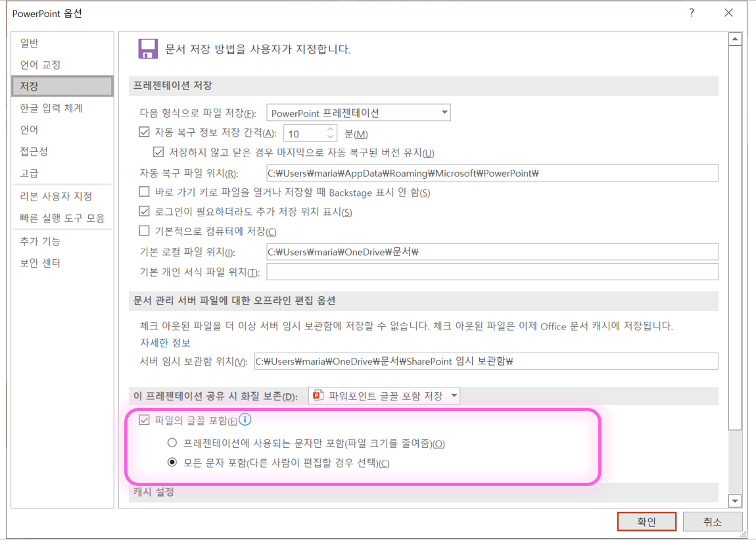Open 다음 형식으로 파일 저장 dropdown
756x540 pixels.
[x=359, y=113]
